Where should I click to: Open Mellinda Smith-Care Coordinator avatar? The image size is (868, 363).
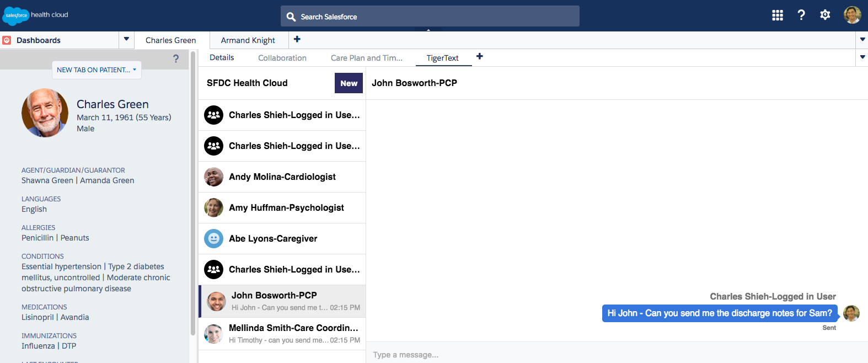click(213, 334)
